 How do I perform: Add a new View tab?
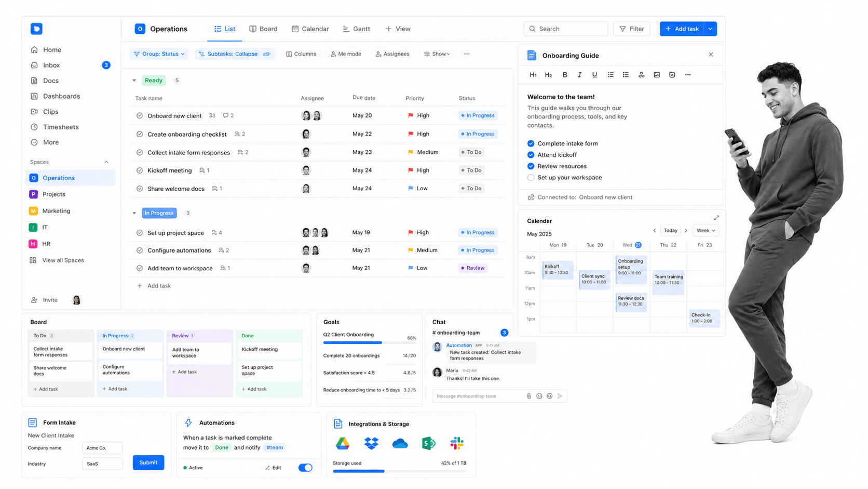click(x=398, y=29)
